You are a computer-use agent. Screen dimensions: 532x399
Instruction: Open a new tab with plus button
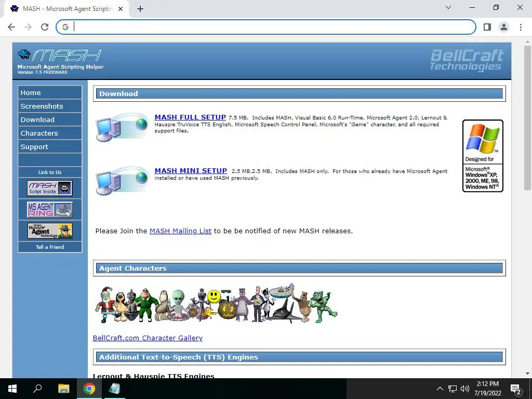pyautogui.click(x=140, y=9)
